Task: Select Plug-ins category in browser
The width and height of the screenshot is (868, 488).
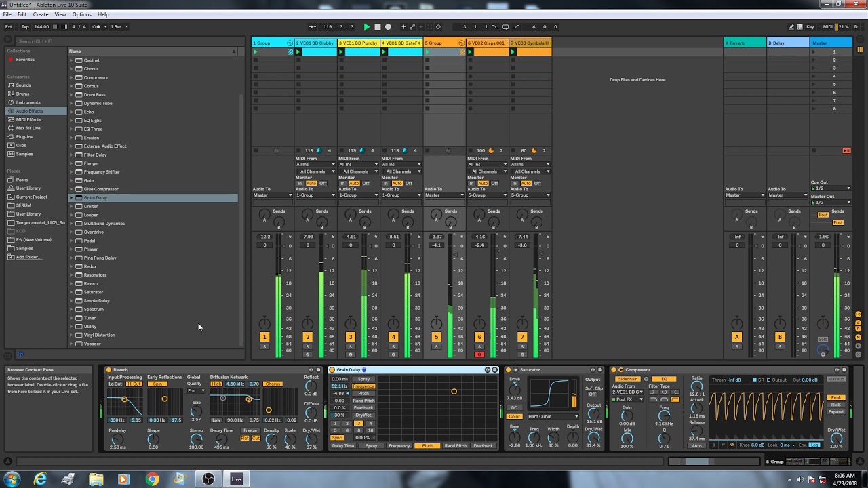Action: coord(24,137)
